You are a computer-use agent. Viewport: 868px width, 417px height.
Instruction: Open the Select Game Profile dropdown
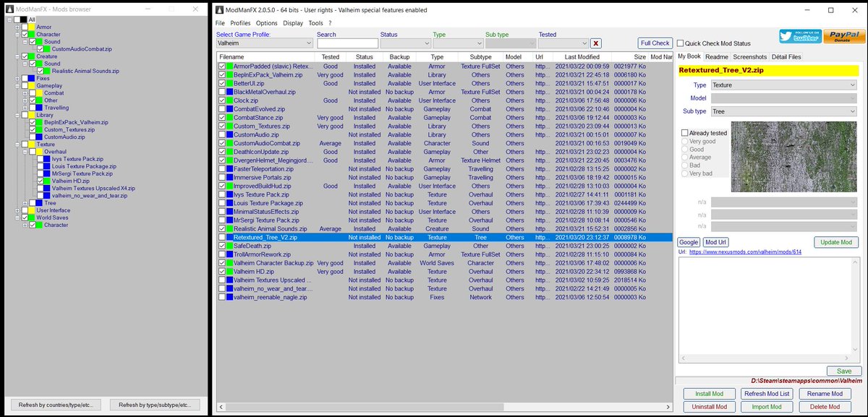tap(264, 43)
